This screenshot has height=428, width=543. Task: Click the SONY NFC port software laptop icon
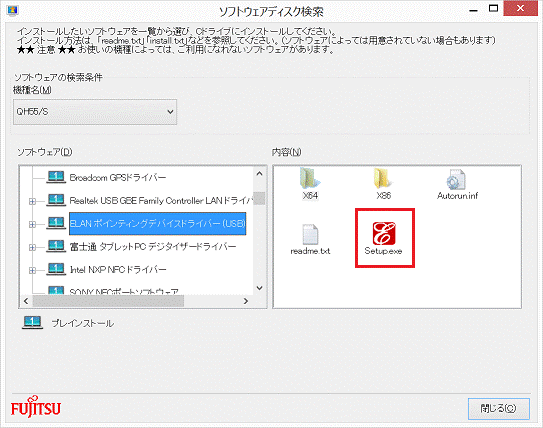pos(56,290)
